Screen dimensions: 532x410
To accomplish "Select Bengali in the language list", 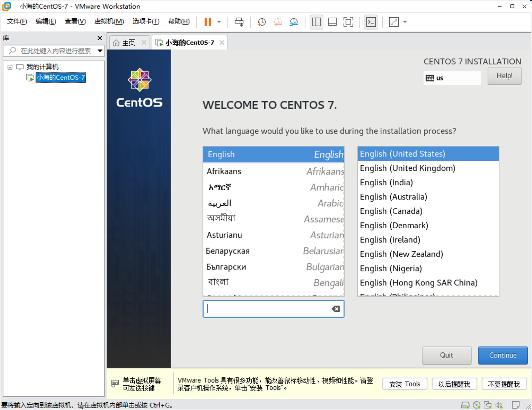I will point(274,283).
